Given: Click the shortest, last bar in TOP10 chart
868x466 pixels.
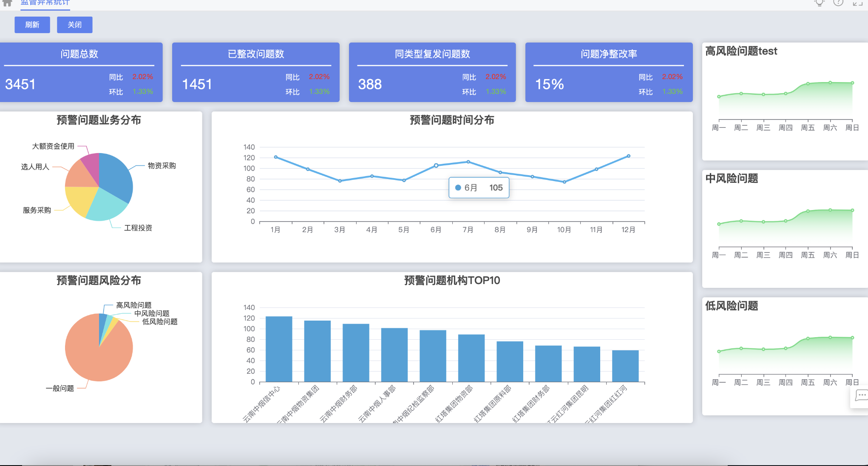Looking at the screenshot, I should tap(625, 366).
